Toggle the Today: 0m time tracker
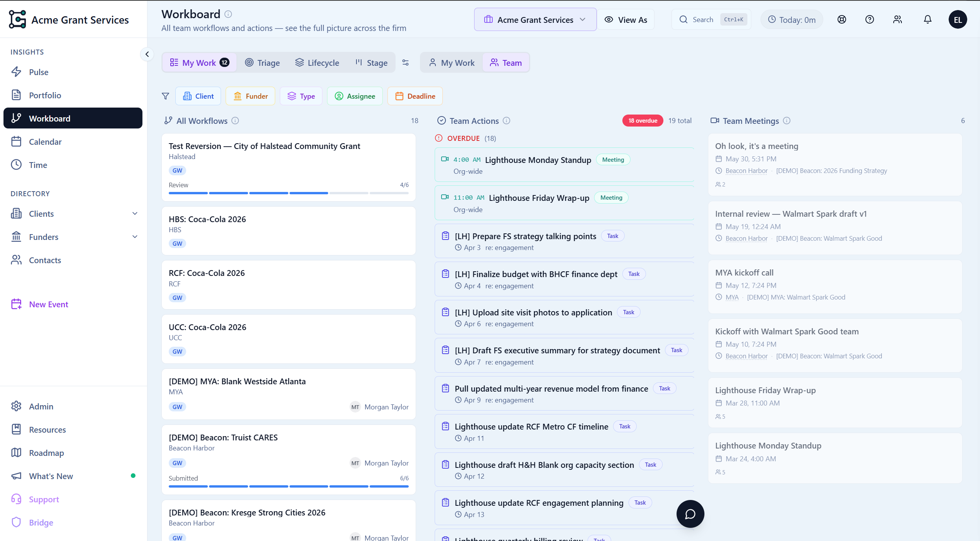Screen dimensions: 980x541 tap(792, 20)
